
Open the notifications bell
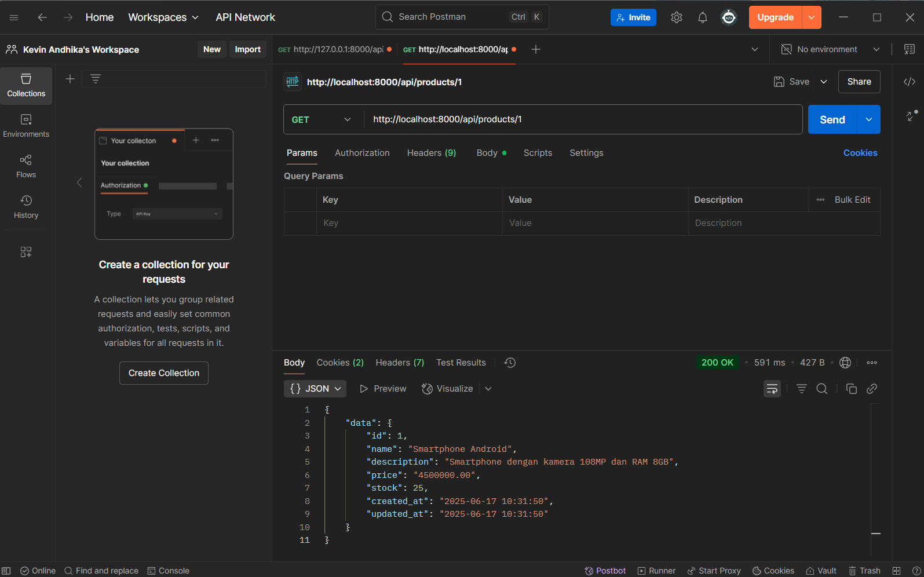coord(702,17)
